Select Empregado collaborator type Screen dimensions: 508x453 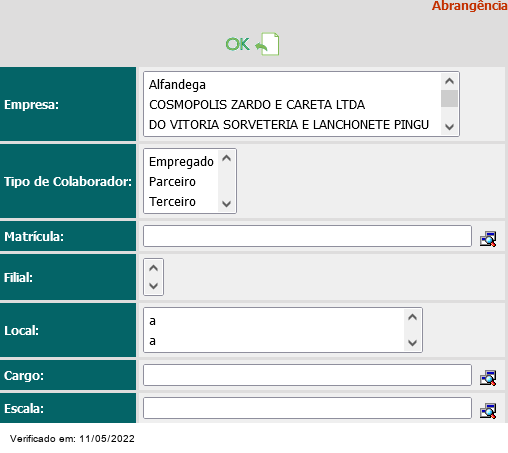coord(181,162)
